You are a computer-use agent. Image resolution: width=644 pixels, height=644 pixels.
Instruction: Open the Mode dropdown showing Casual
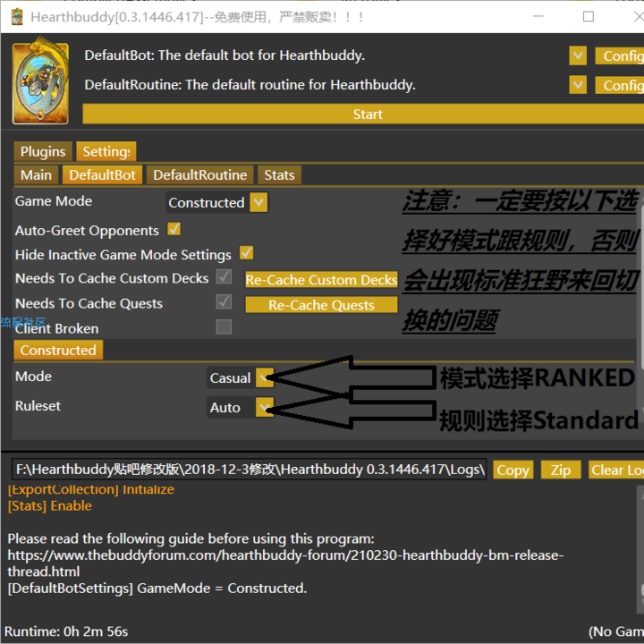click(x=241, y=377)
